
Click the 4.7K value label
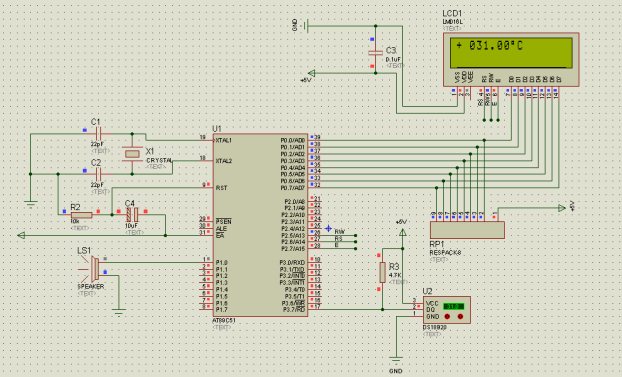(395, 275)
